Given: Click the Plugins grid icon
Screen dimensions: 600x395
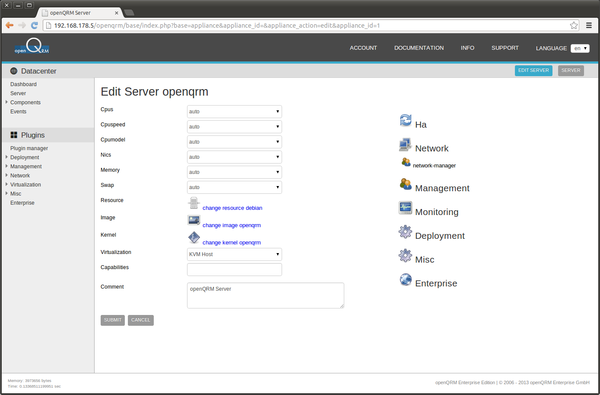Looking at the screenshot, I should click(14, 135).
